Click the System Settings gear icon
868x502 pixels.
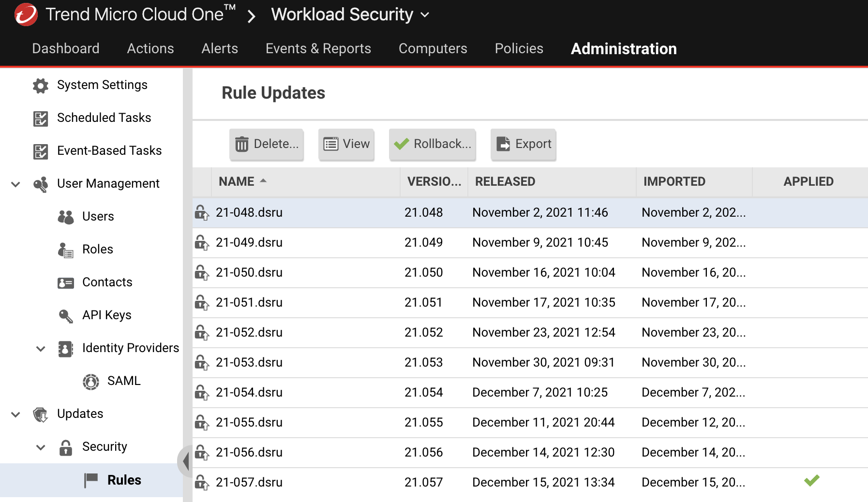click(41, 86)
